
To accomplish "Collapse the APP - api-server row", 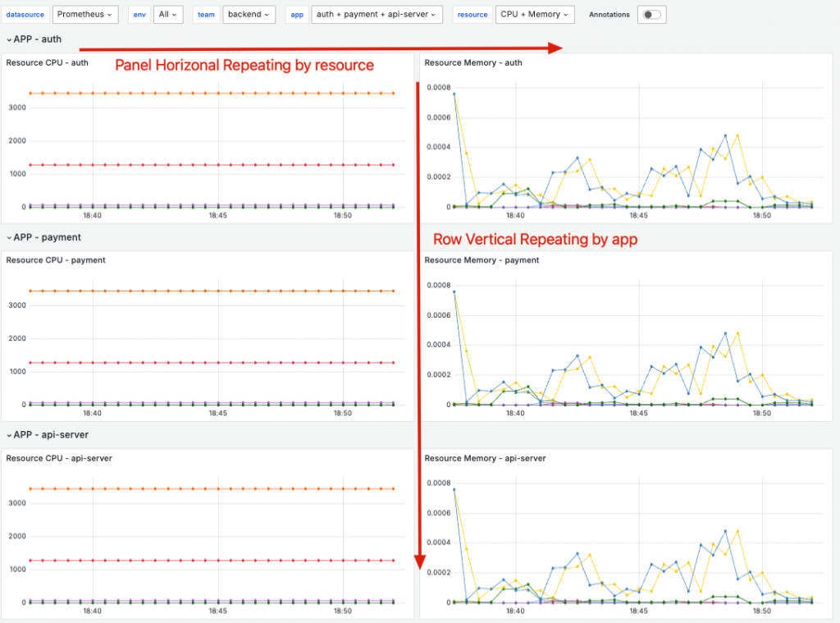I will [48, 435].
